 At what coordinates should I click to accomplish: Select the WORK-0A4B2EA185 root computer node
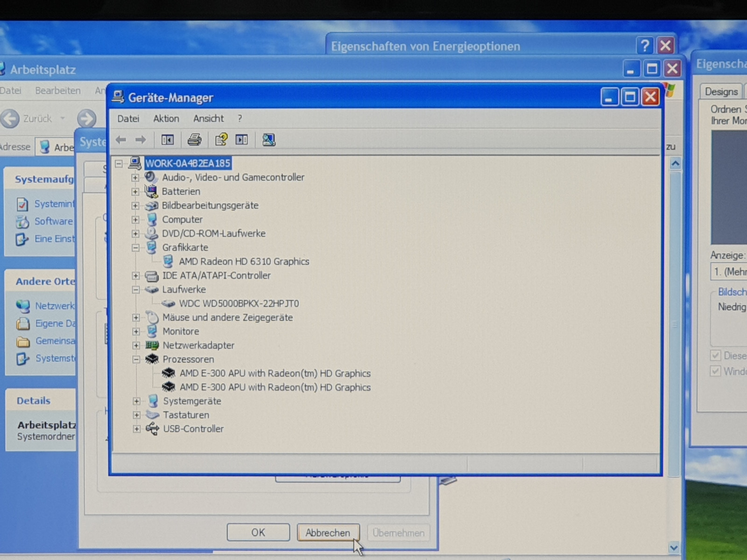tap(188, 163)
